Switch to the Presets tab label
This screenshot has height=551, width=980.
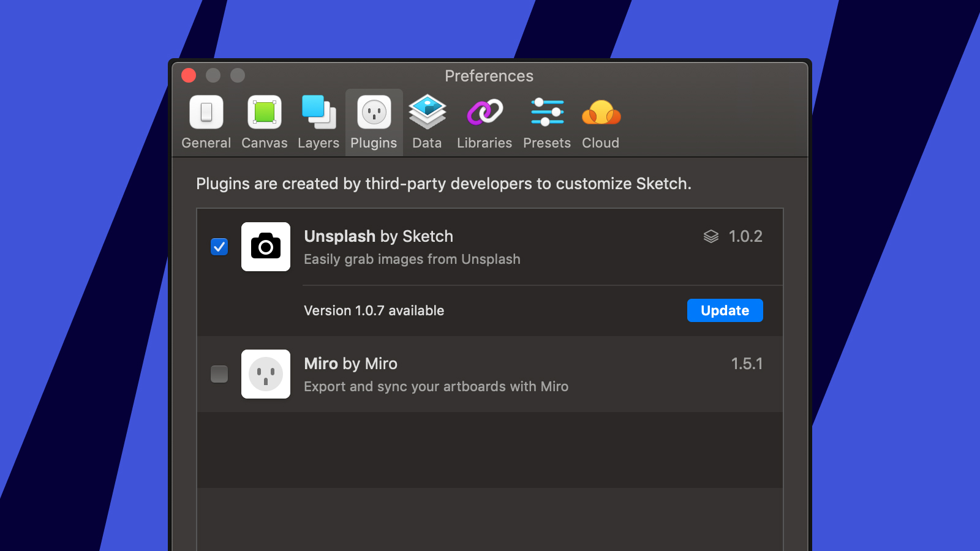(x=547, y=143)
